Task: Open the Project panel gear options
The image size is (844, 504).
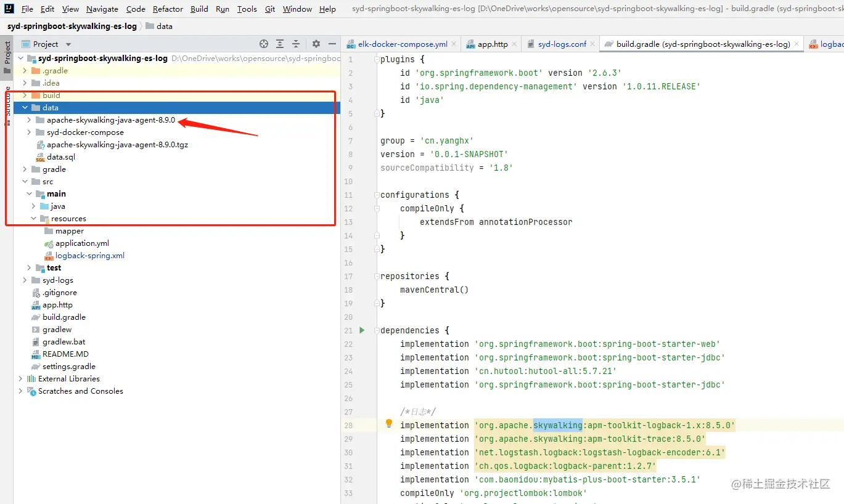Action: pos(316,44)
